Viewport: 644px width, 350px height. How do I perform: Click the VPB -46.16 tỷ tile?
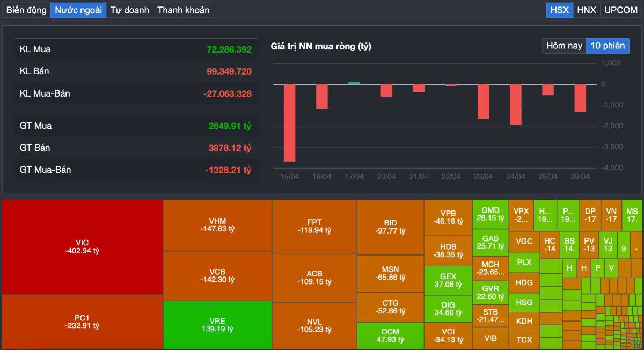click(x=448, y=217)
